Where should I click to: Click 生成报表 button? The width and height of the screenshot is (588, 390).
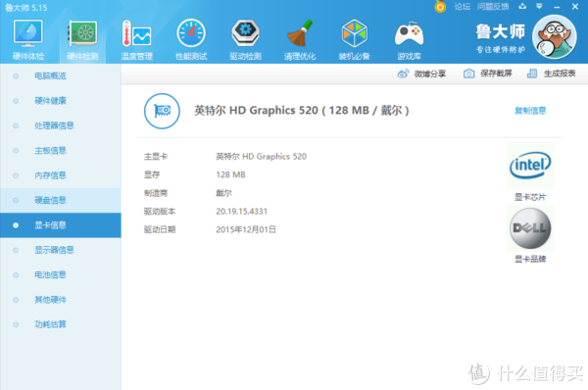pos(551,73)
